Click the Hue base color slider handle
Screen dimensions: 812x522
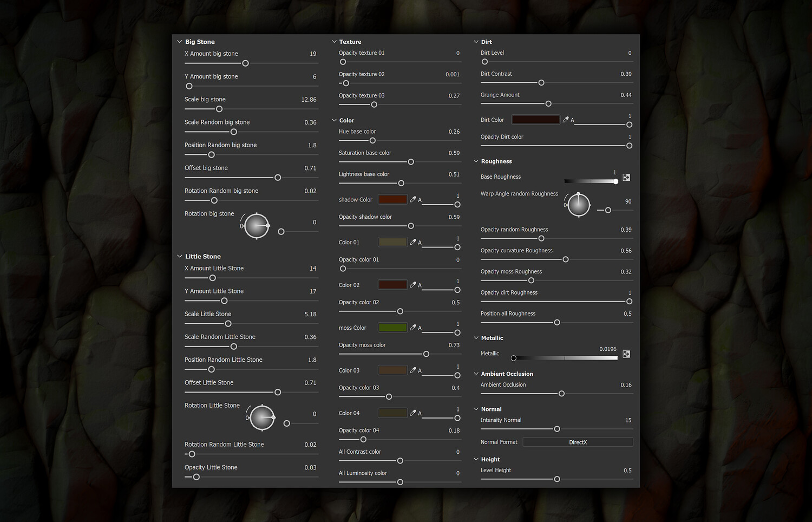(372, 141)
